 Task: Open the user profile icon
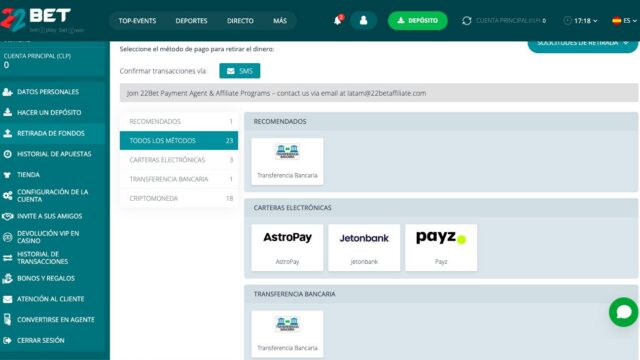tap(363, 20)
